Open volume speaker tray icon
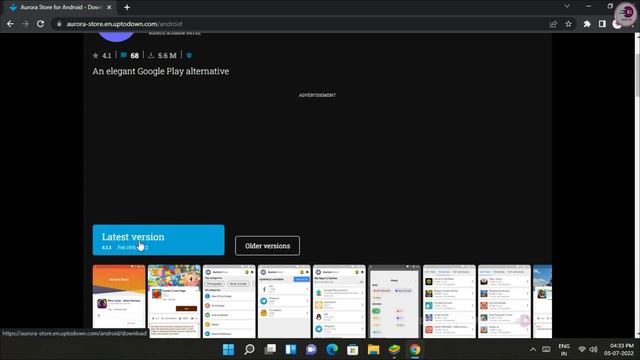640x360 pixels. [x=593, y=349]
